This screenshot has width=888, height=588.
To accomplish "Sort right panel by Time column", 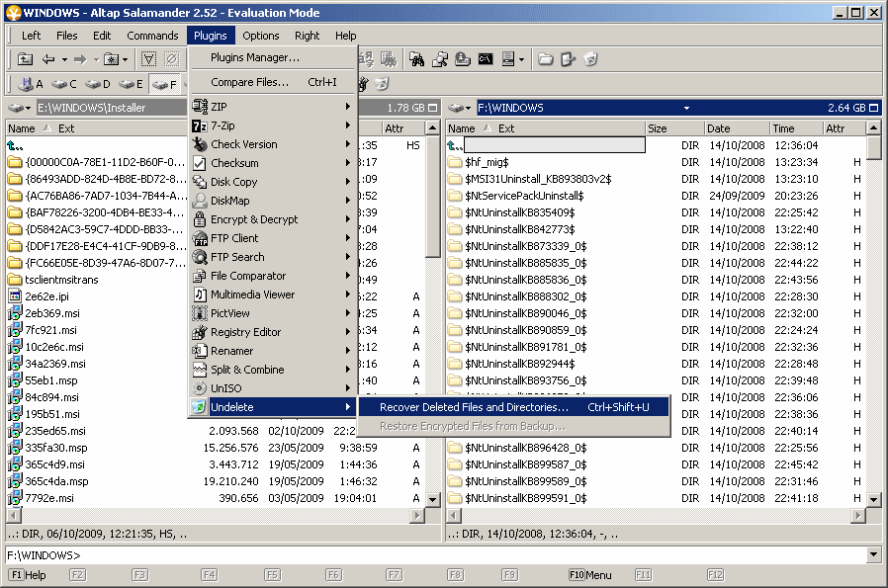I will point(796,128).
